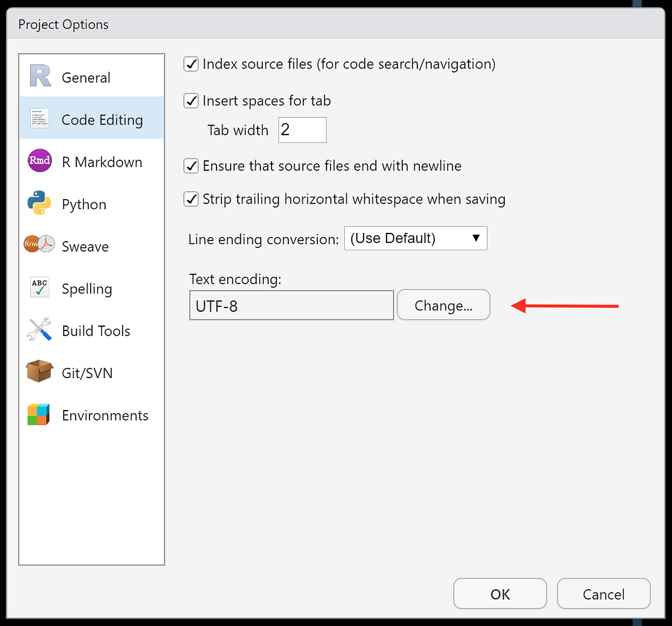Image resolution: width=672 pixels, height=626 pixels.
Task: Click the Git/SVN box icon
Action: tap(39, 372)
